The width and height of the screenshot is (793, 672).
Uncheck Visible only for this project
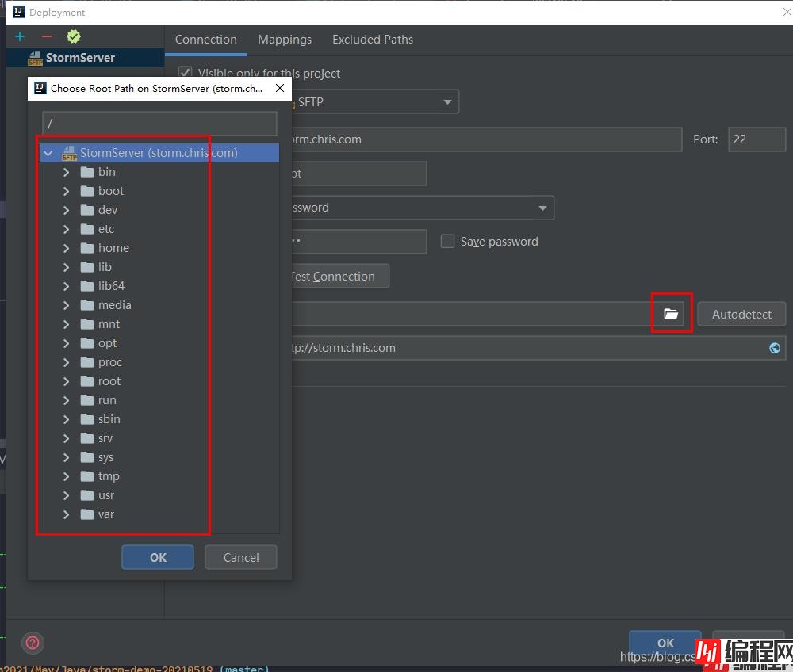(186, 73)
